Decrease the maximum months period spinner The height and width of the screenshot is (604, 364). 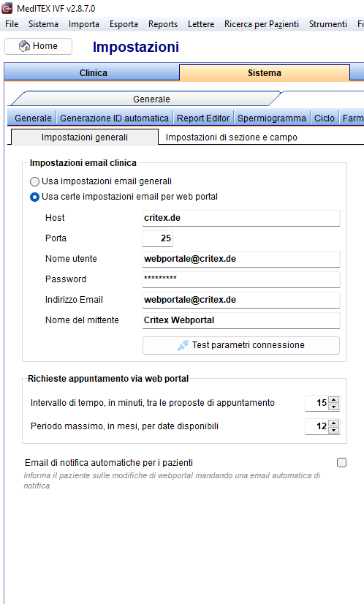click(334, 430)
